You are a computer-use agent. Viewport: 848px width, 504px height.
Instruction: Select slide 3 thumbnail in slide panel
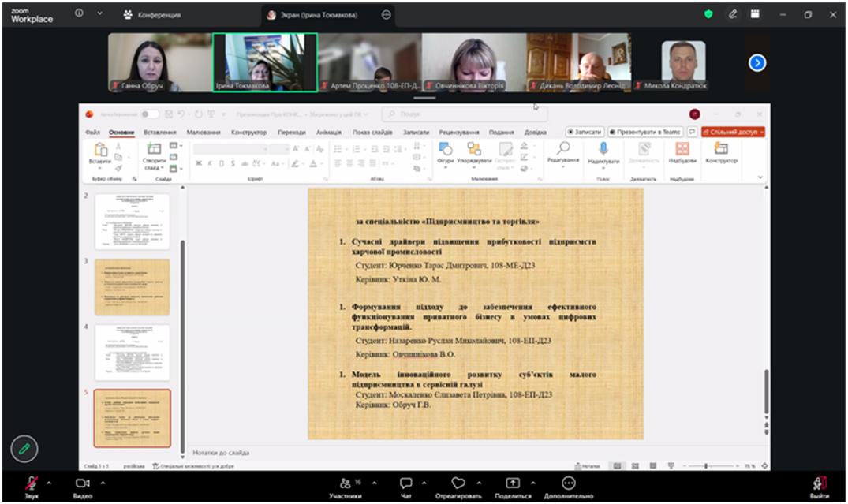pyautogui.click(x=132, y=287)
